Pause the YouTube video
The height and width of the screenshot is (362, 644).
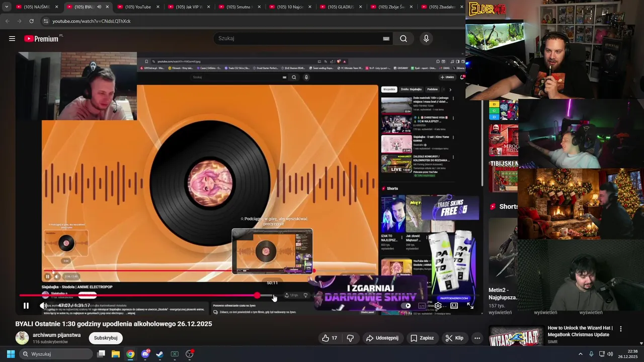point(26,306)
